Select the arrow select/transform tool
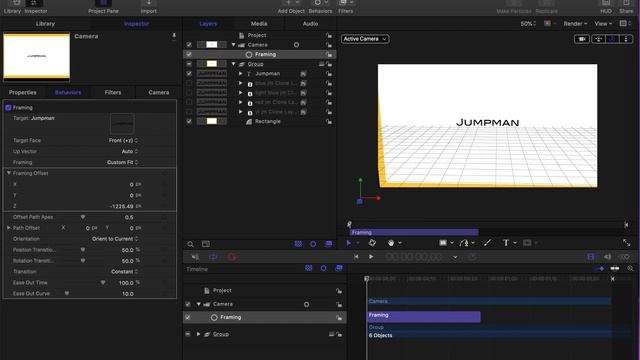 [x=349, y=243]
